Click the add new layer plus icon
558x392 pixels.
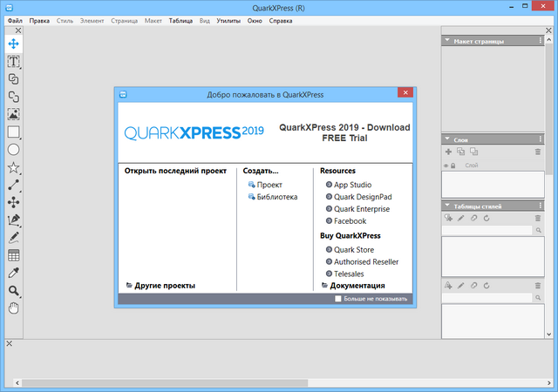coord(448,152)
